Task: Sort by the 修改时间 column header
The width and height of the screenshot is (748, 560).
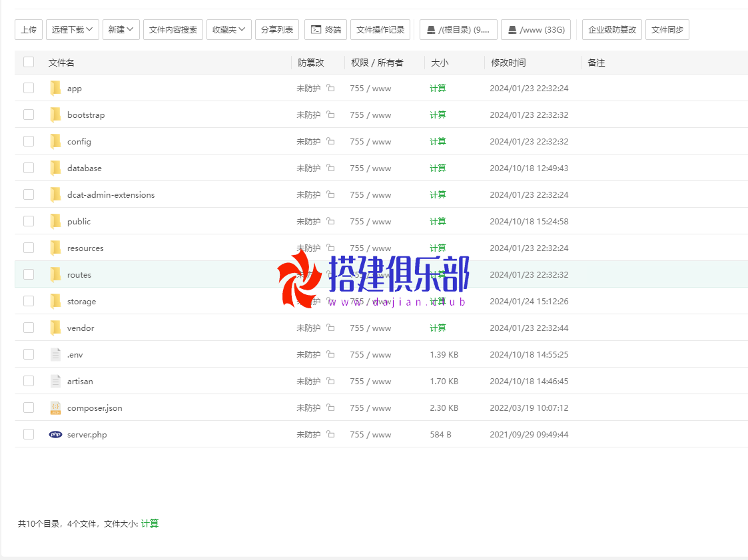Action: coord(508,63)
